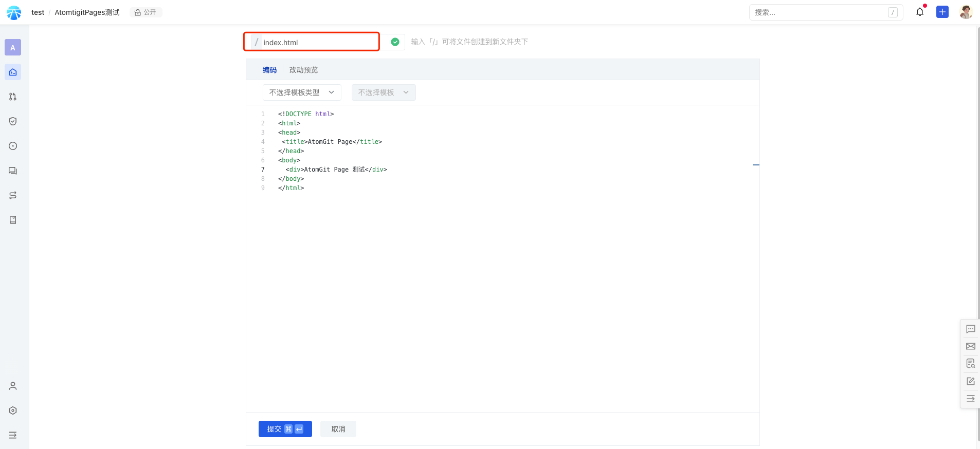Open the issues circle sidebar icon
Viewport: 980px width, 449px height.
pyautogui.click(x=13, y=146)
